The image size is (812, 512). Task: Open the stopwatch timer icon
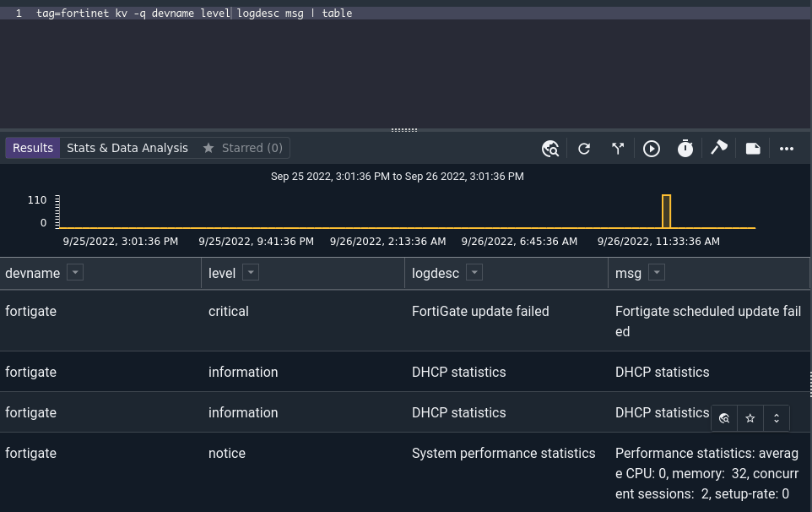[x=685, y=148]
